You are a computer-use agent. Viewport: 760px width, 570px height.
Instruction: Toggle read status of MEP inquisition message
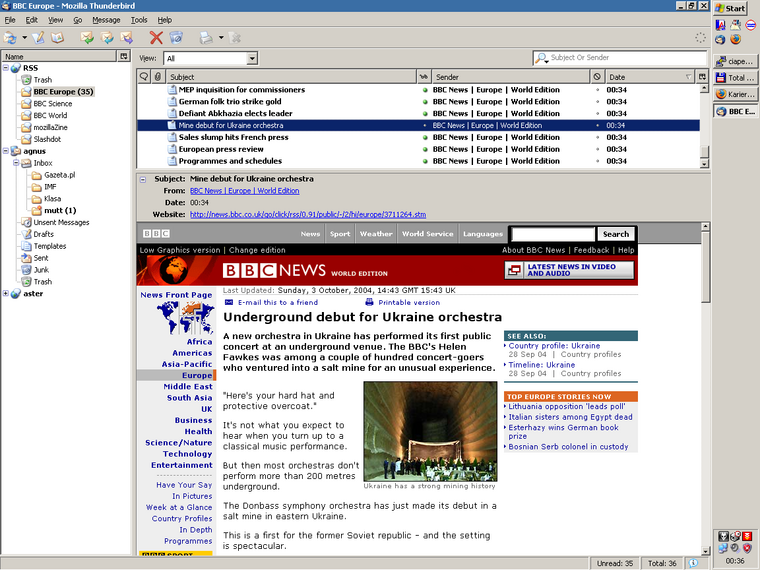(425, 90)
